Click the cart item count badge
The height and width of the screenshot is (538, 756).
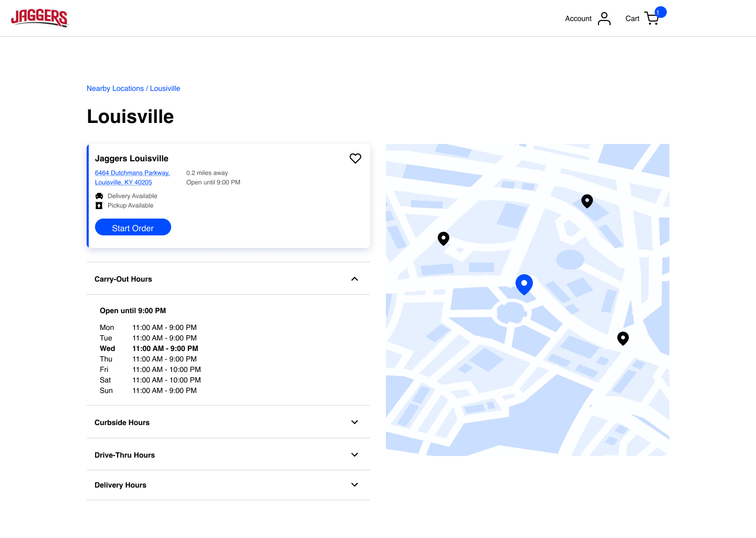point(660,12)
